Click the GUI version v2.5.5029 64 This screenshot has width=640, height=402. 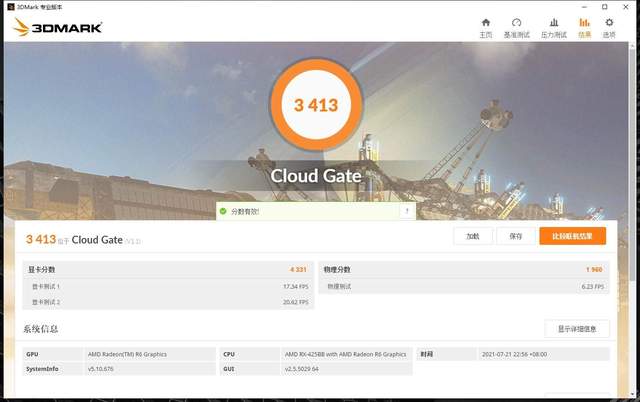click(302, 369)
